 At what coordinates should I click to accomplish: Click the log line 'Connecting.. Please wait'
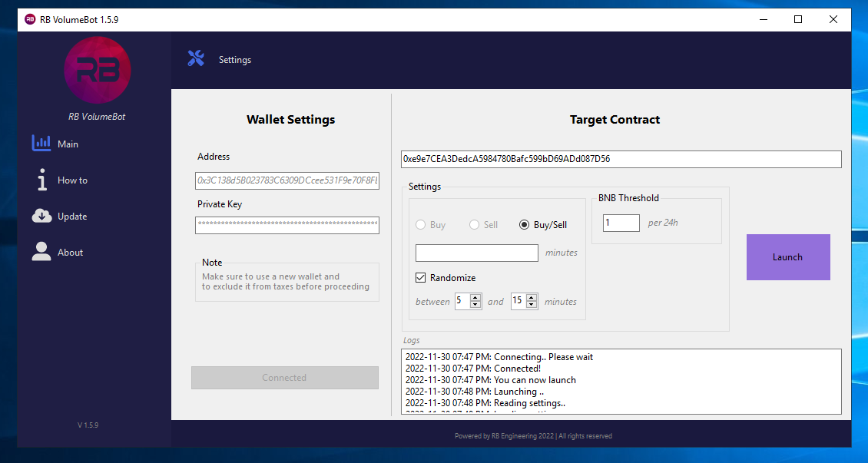tap(499, 357)
